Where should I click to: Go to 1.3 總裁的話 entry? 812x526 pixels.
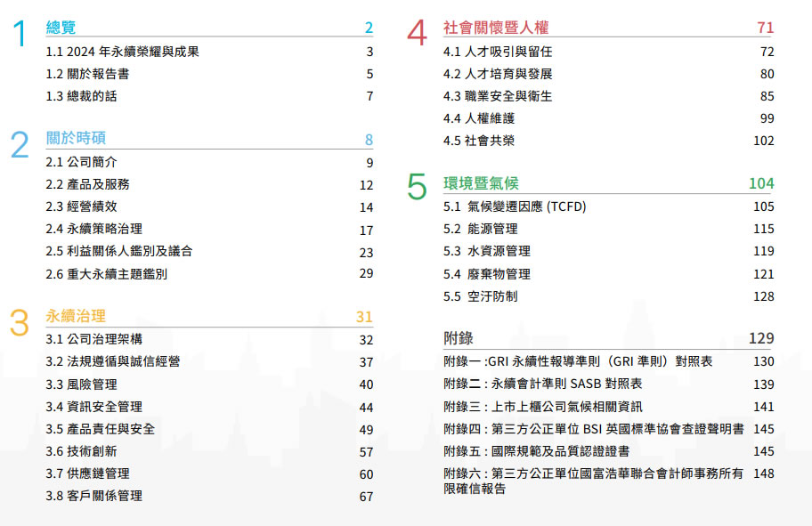click(81, 96)
